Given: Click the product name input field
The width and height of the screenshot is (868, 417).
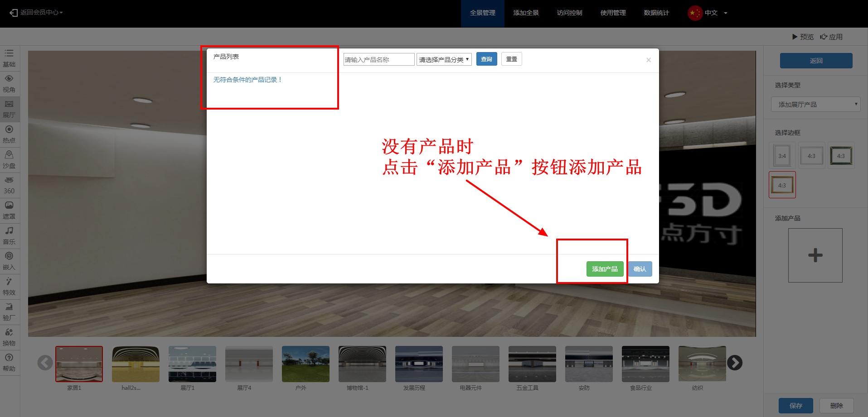Looking at the screenshot, I should point(378,59).
